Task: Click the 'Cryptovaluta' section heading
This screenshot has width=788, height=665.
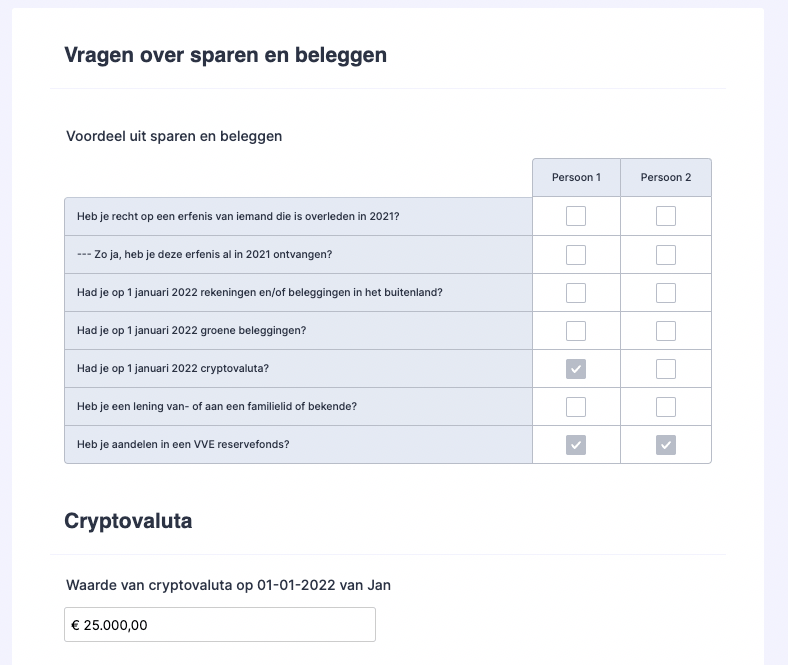Action: click(128, 521)
